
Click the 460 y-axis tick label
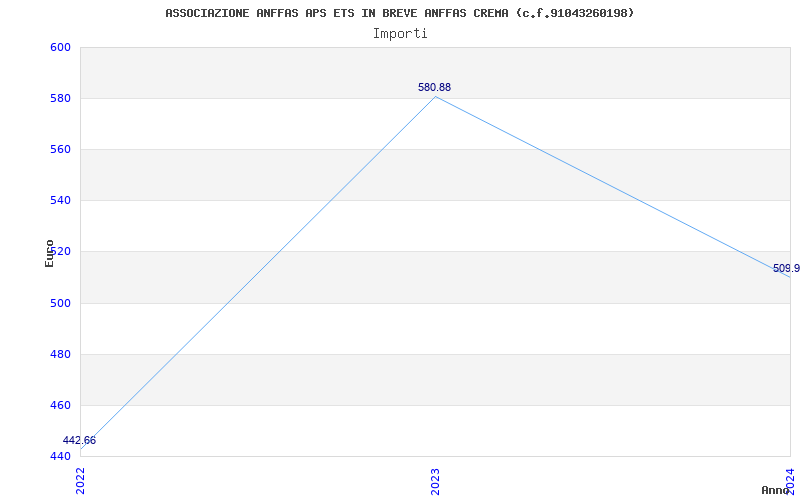[x=60, y=406]
